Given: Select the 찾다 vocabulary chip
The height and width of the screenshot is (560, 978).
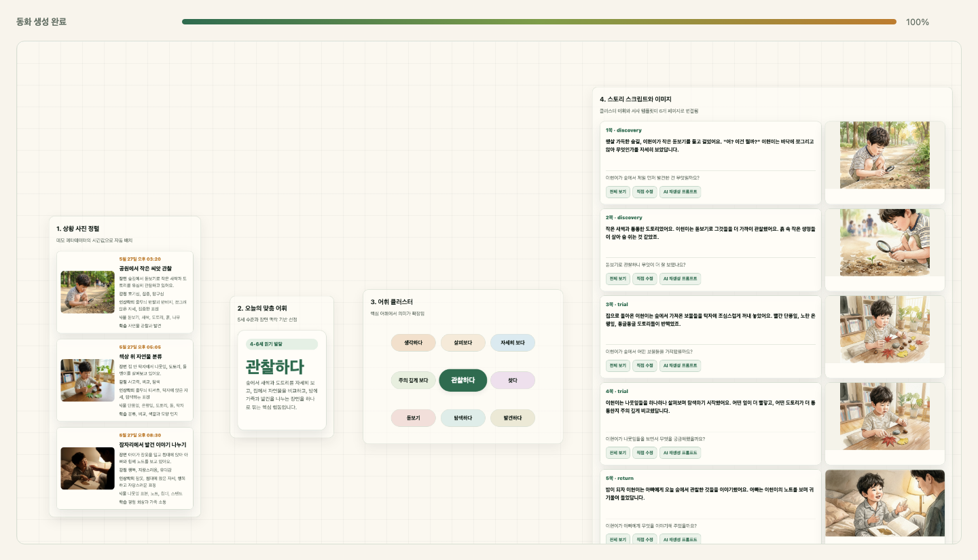Looking at the screenshot, I should (x=513, y=381).
